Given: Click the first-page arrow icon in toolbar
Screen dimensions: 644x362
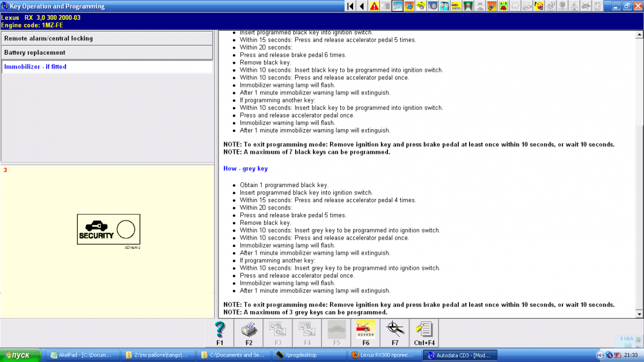Looking at the screenshot, I should (x=350, y=6).
